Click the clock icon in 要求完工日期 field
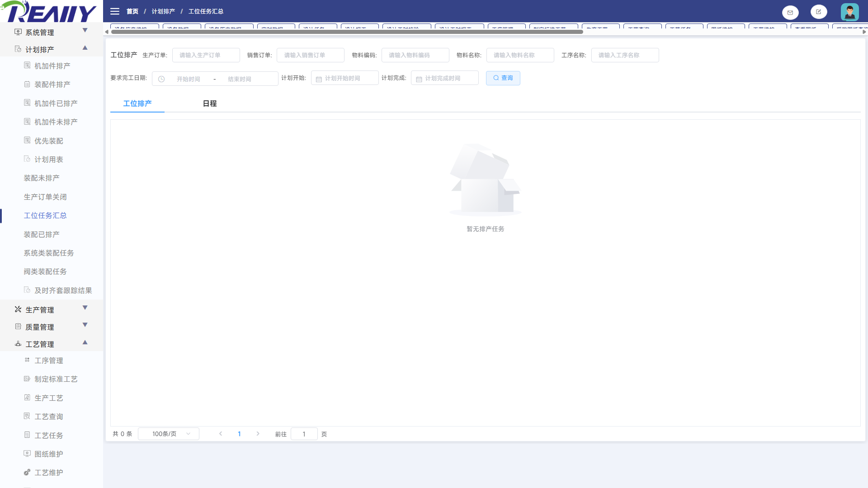Image resolution: width=868 pixels, height=488 pixels. tap(161, 79)
